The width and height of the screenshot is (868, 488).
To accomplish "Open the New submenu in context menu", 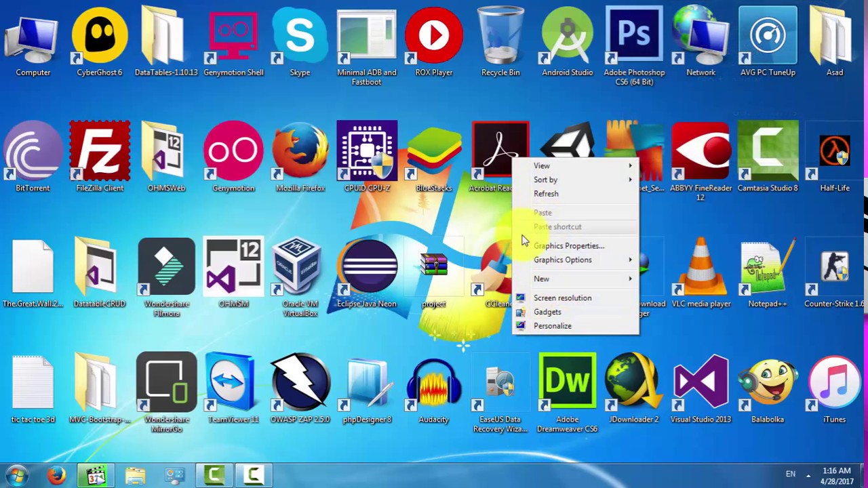I will click(x=541, y=279).
